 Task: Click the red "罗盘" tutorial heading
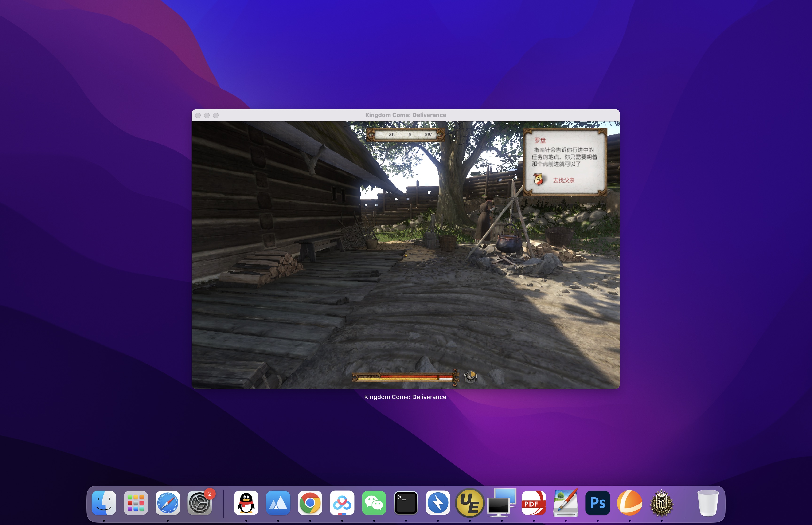click(x=540, y=141)
